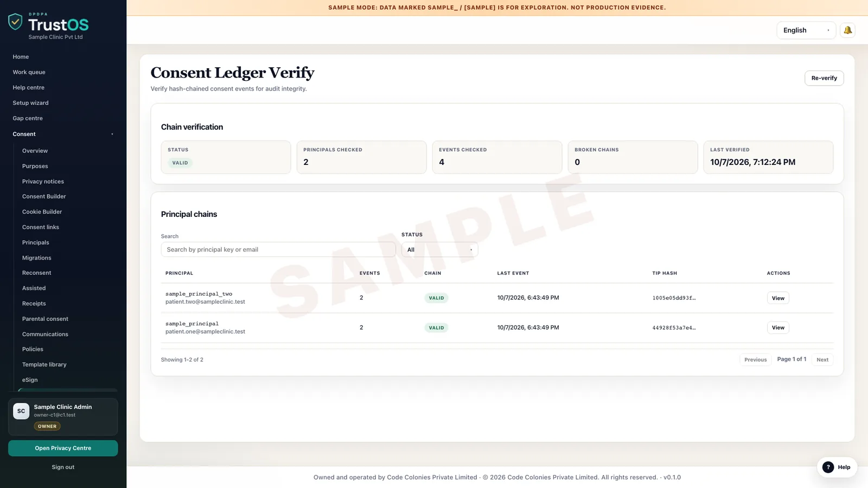Open eSign page
Screen dimensions: 868x488
tap(30, 380)
